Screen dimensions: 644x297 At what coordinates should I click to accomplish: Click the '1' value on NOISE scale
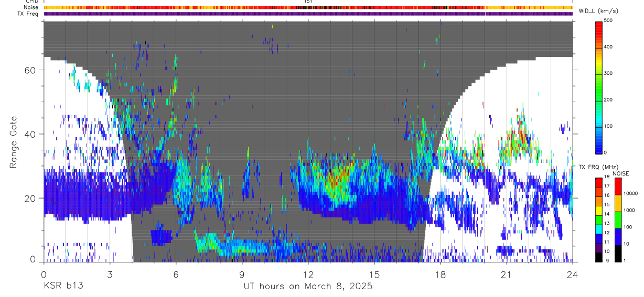click(625, 260)
